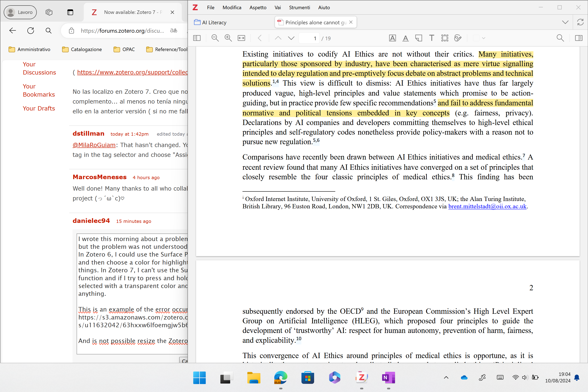
Task: Open the Strumenti menu
Action: pos(299,8)
